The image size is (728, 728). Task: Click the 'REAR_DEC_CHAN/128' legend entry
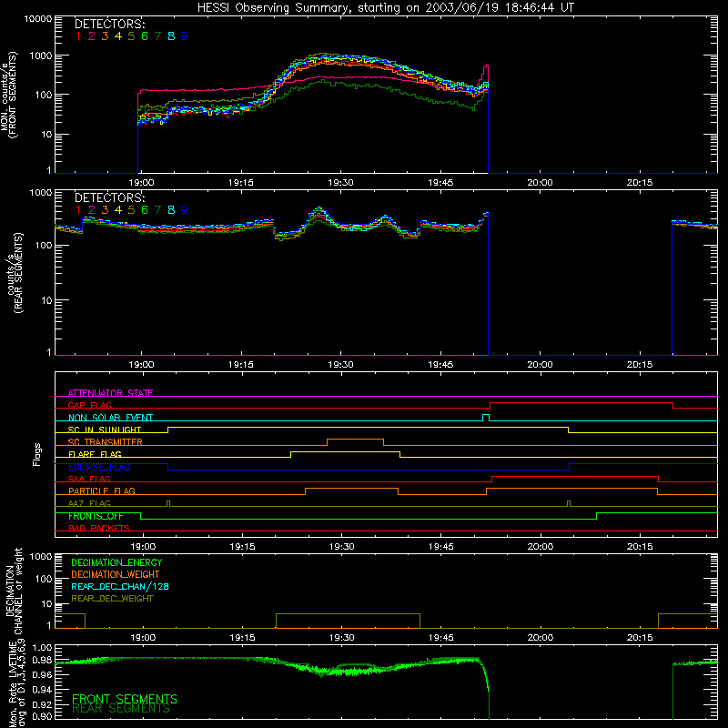click(x=120, y=586)
